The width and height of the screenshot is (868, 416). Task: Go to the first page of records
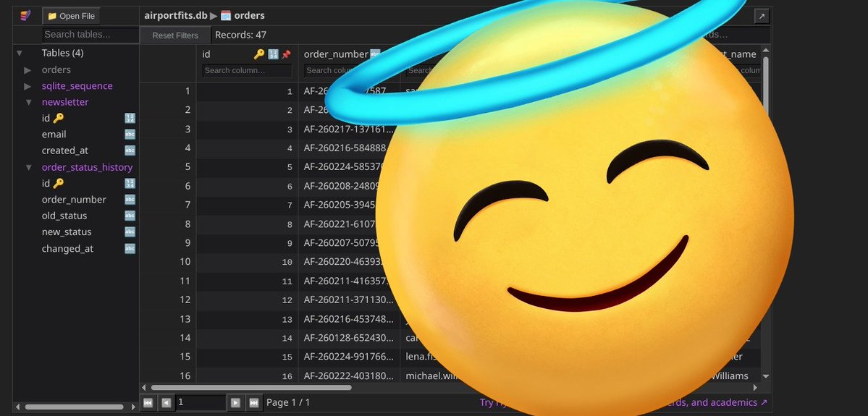pyautogui.click(x=148, y=403)
